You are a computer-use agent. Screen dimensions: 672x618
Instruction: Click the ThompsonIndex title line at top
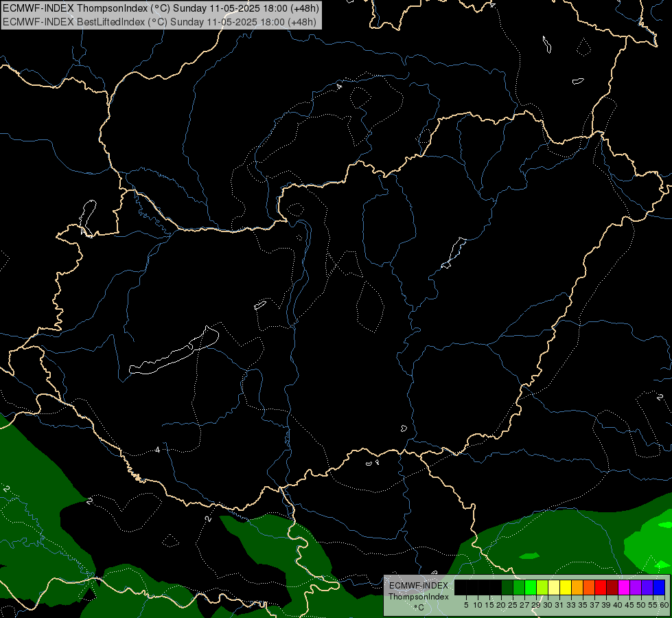[x=161, y=8]
